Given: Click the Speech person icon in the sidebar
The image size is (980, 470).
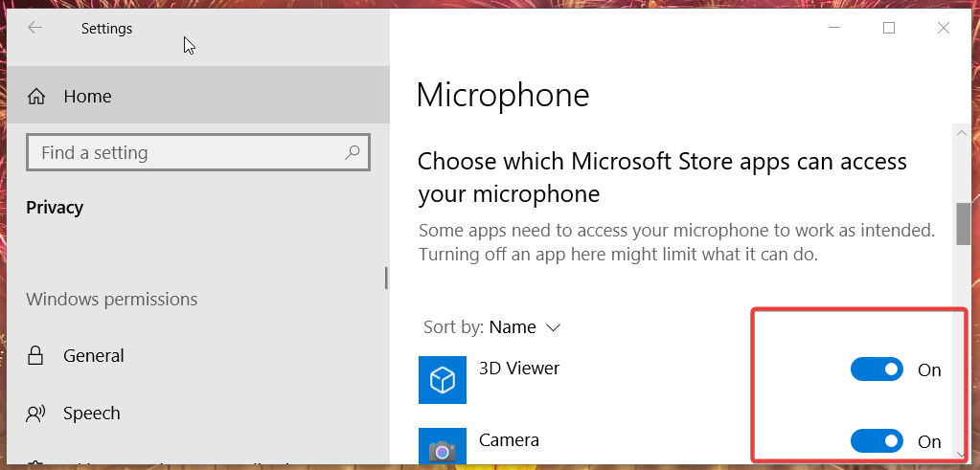Looking at the screenshot, I should point(36,414).
